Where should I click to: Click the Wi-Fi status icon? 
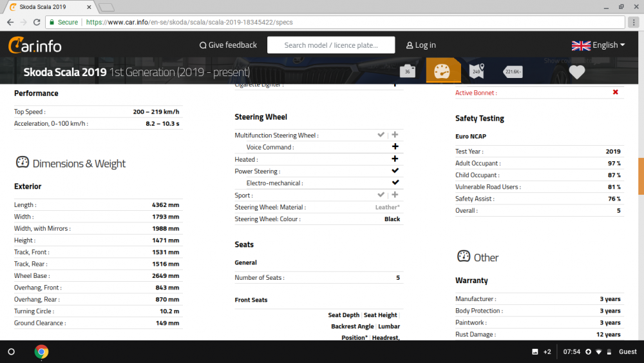click(599, 352)
